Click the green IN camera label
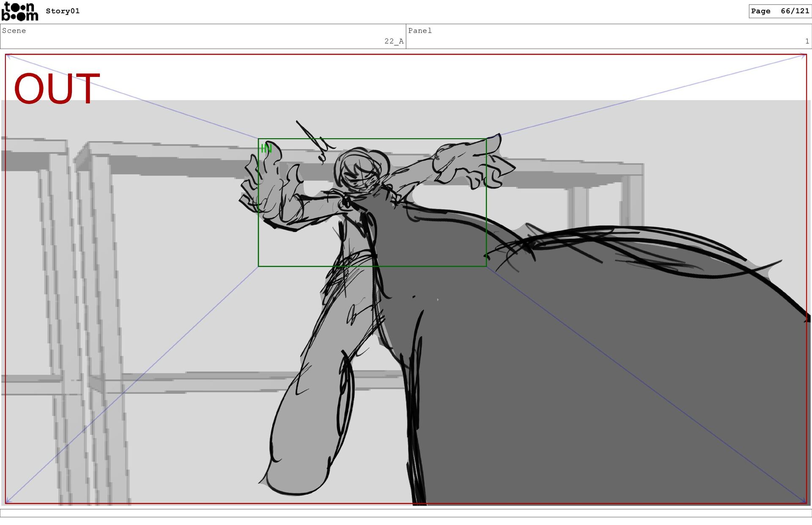This screenshot has height=525, width=812. coord(266,148)
